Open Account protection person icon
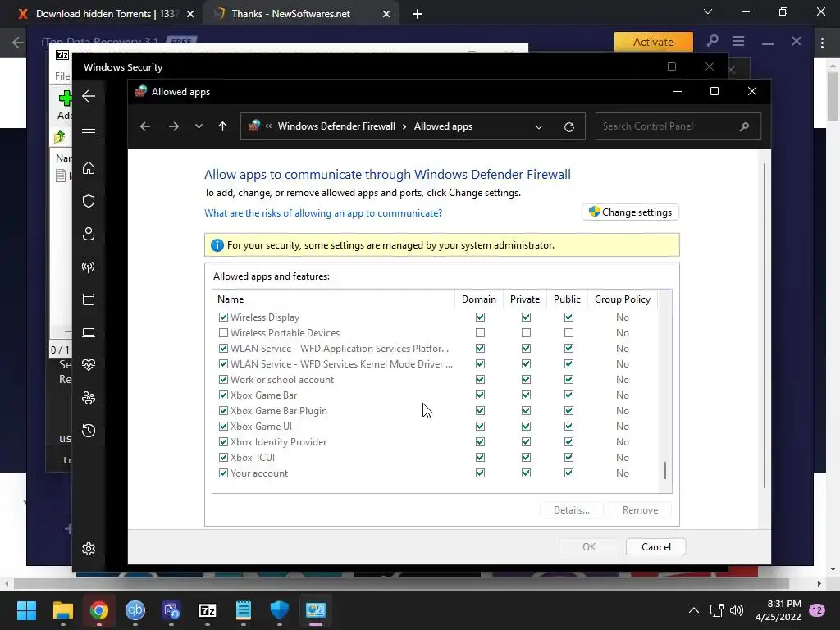The image size is (840, 630). pyautogui.click(x=89, y=234)
